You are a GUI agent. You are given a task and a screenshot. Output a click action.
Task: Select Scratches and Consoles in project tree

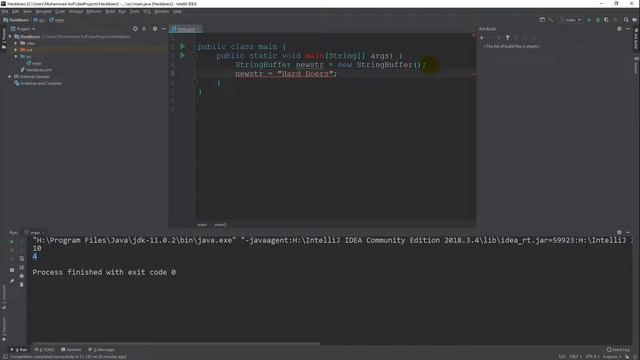[38, 83]
